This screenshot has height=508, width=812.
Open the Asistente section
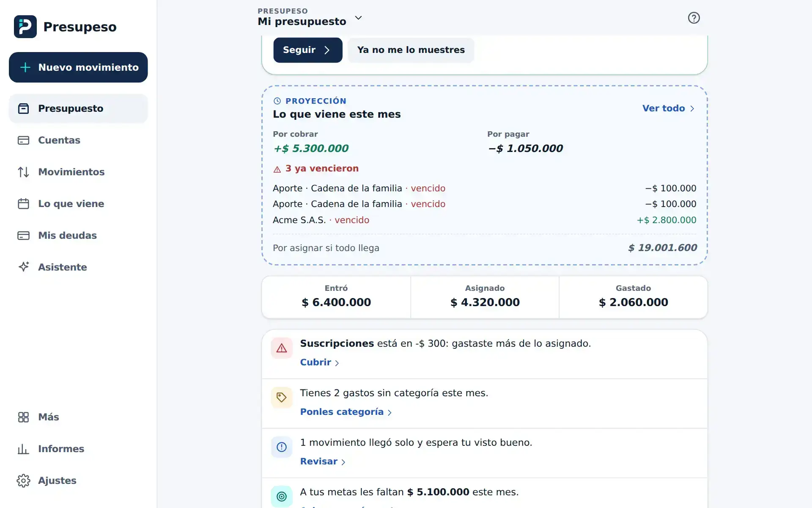click(x=78, y=267)
